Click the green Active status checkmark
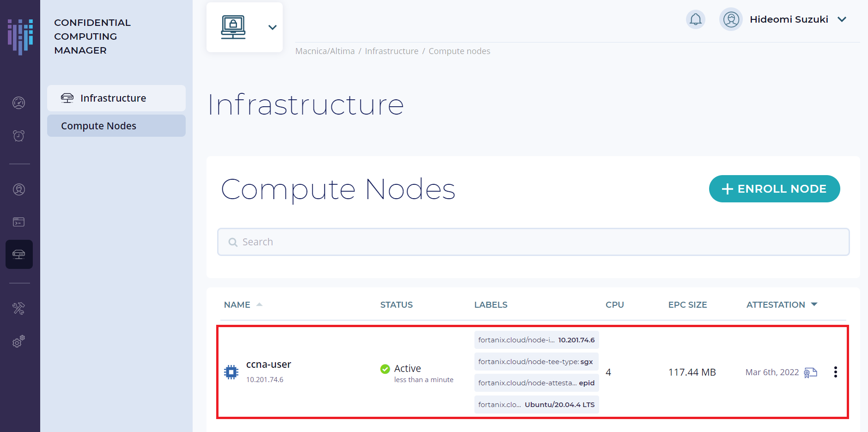Screen dimensions: 868x432 385,369
